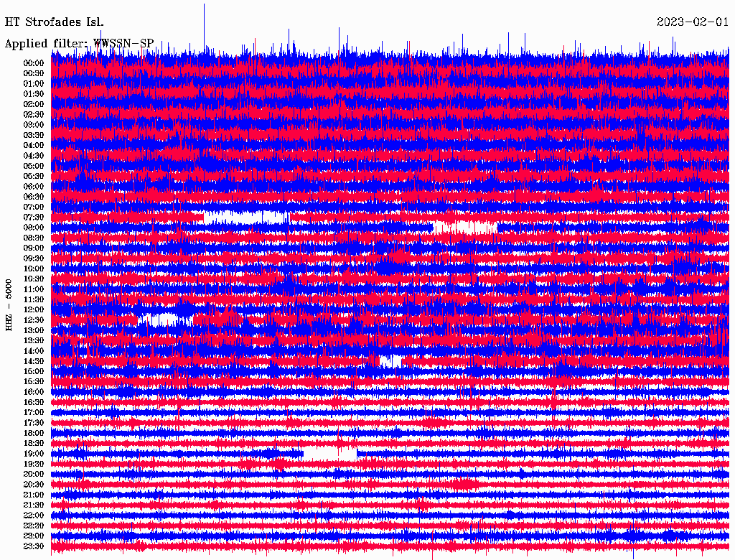Click the 17:30 time row label
Viewport: 735px width, 560px height.
point(34,422)
